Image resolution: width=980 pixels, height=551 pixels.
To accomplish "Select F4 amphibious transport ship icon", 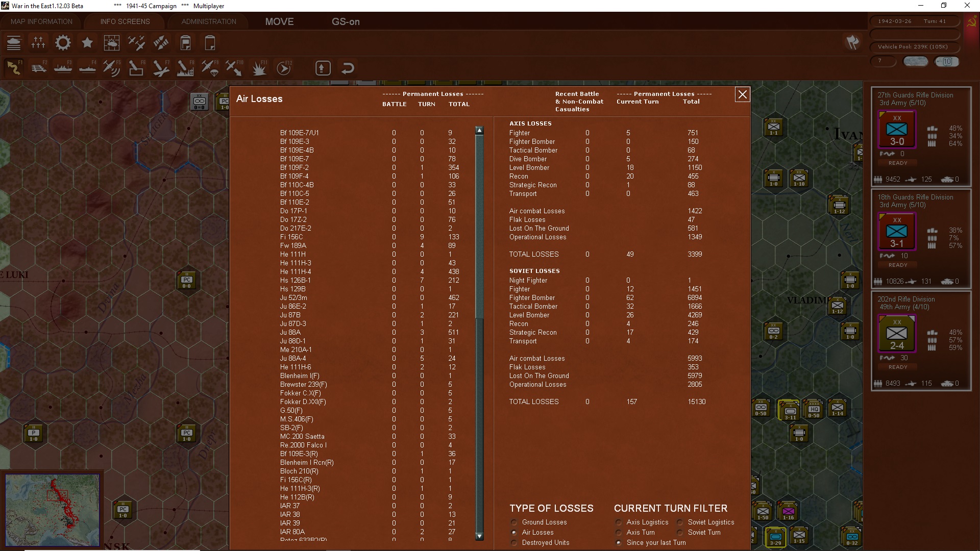I will coord(87,68).
